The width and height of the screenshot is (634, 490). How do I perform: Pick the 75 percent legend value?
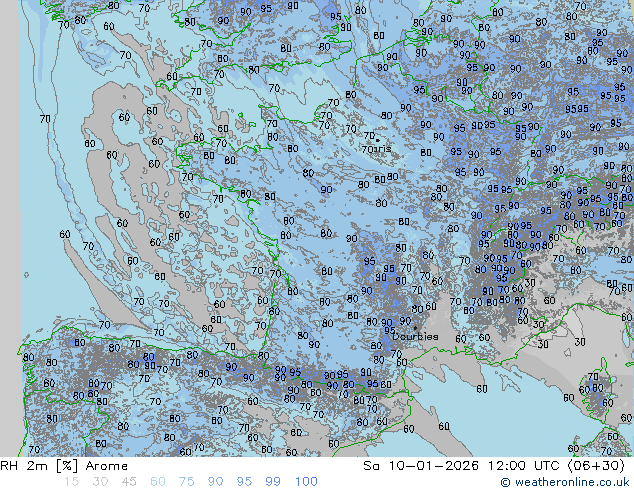pyautogui.click(x=187, y=482)
